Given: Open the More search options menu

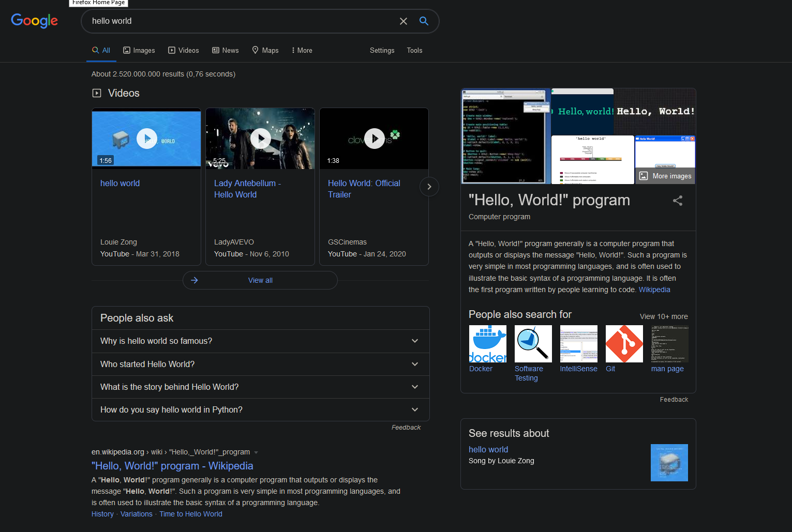Looking at the screenshot, I should coord(302,50).
